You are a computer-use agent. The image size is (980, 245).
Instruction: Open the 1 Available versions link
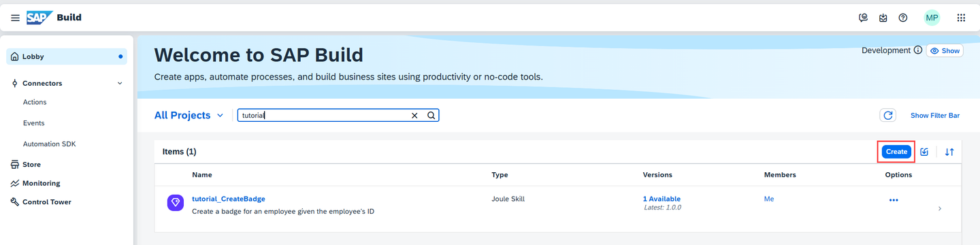[x=662, y=199]
